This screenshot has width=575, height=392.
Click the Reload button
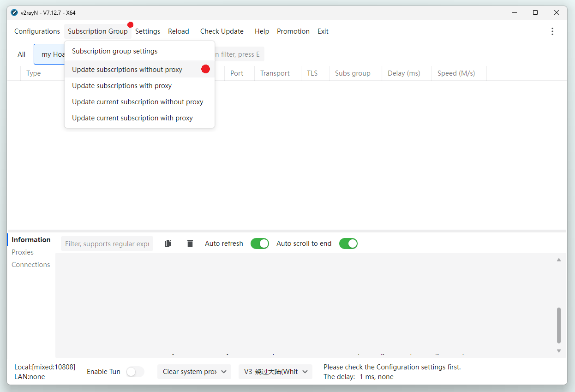[x=179, y=31]
